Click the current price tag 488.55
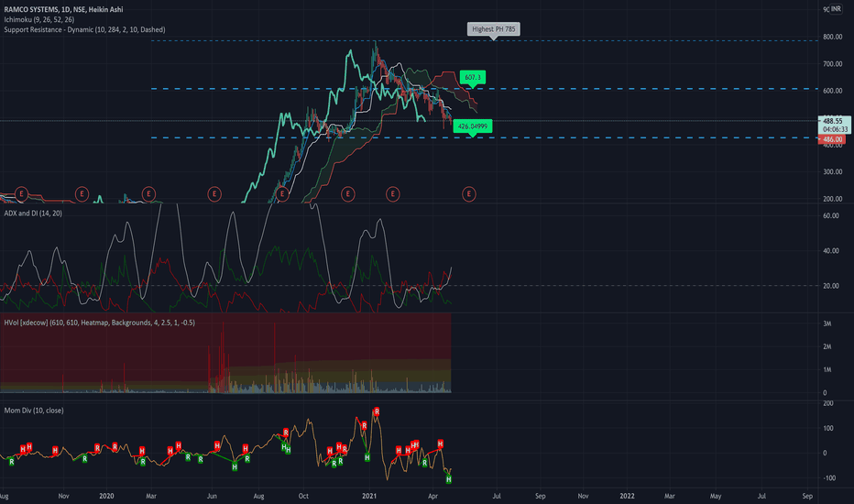 coord(833,121)
